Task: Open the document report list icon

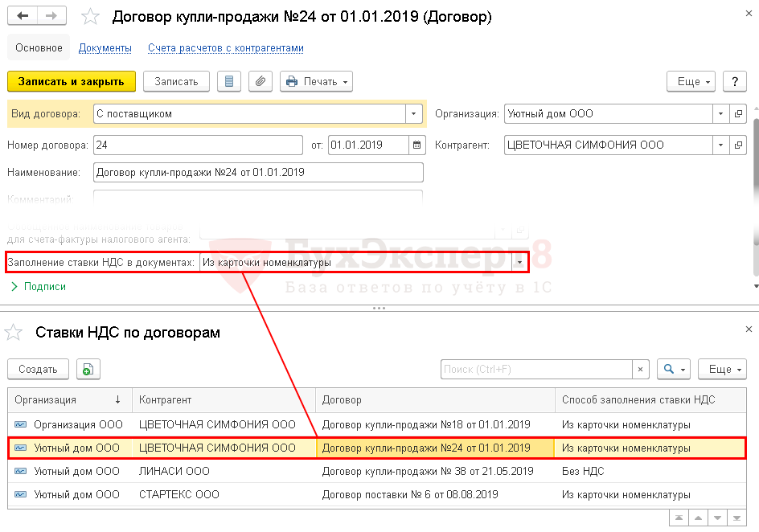Action: (x=229, y=81)
